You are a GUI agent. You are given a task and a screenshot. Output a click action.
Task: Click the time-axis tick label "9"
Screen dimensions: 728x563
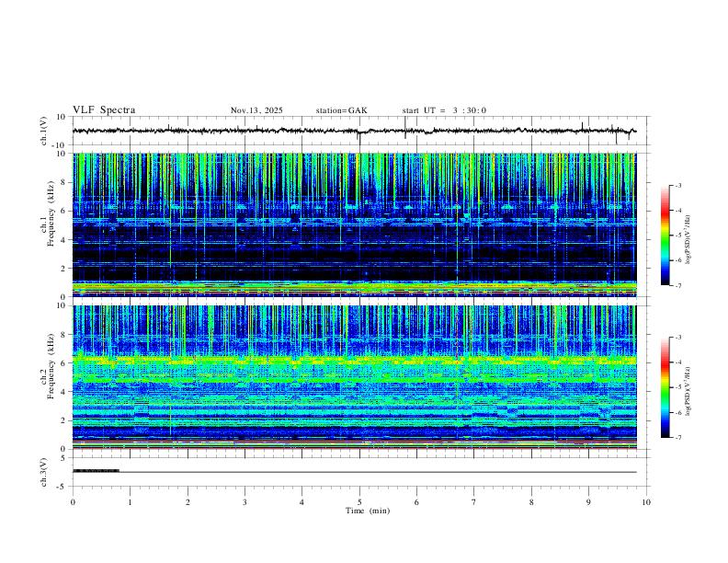coord(588,502)
